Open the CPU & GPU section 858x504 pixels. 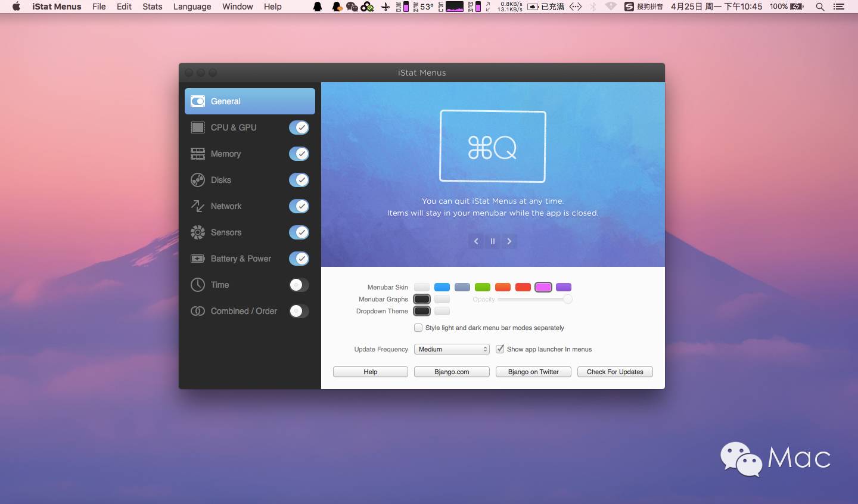[x=233, y=127]
